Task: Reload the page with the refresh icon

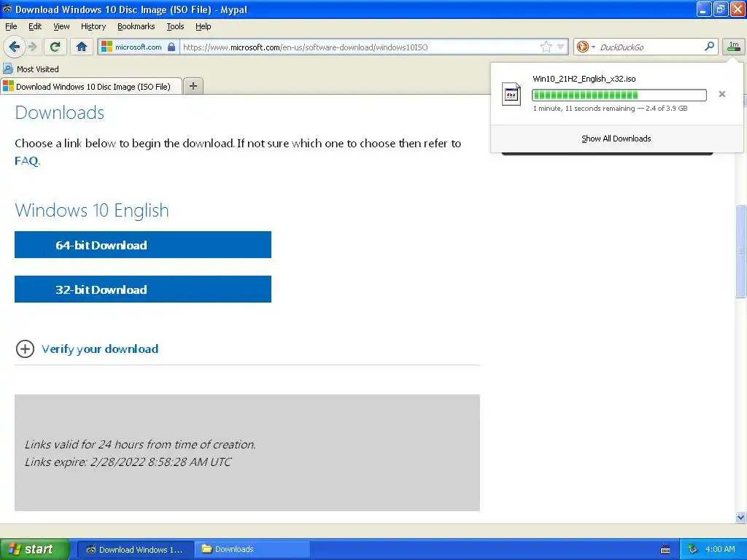Action: tap(55, 47)
